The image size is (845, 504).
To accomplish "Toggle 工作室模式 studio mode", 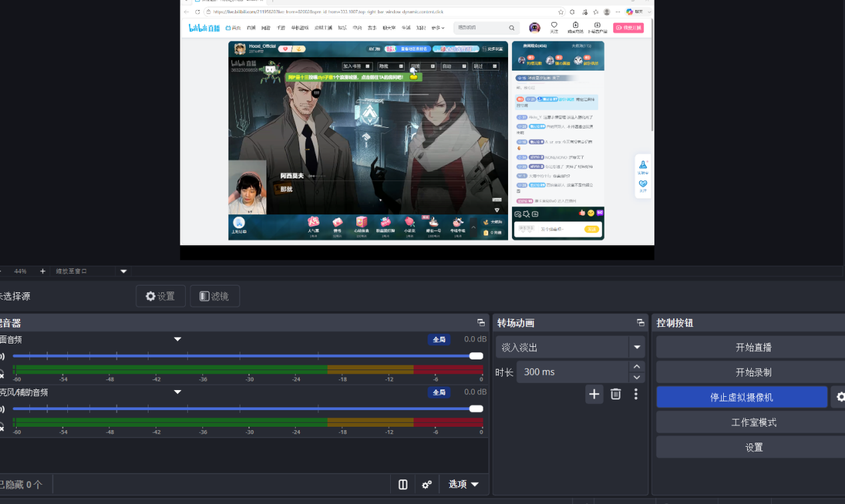I will 754,422.
